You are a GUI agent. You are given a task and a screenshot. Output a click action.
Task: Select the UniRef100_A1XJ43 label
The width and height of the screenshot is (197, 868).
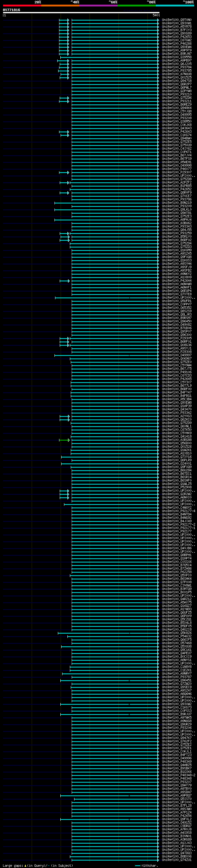pyautogui.click(x=176, y=842)
